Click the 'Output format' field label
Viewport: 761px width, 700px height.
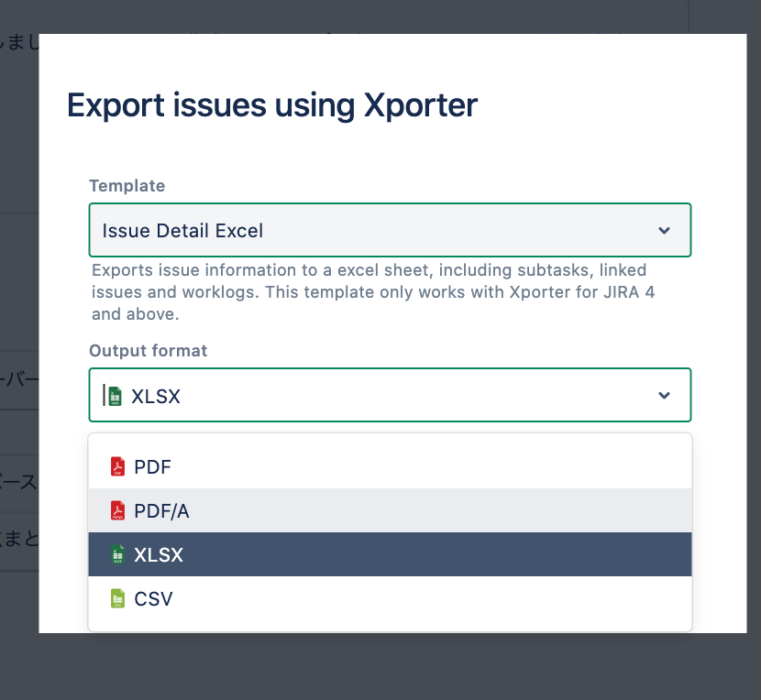(x=148, y=351)
